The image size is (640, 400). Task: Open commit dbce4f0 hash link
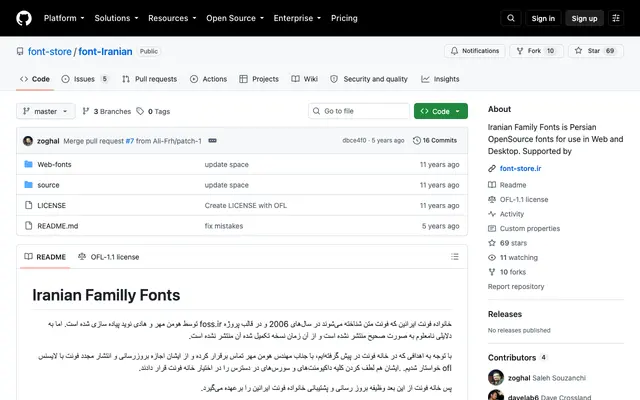tap(354, 140)
